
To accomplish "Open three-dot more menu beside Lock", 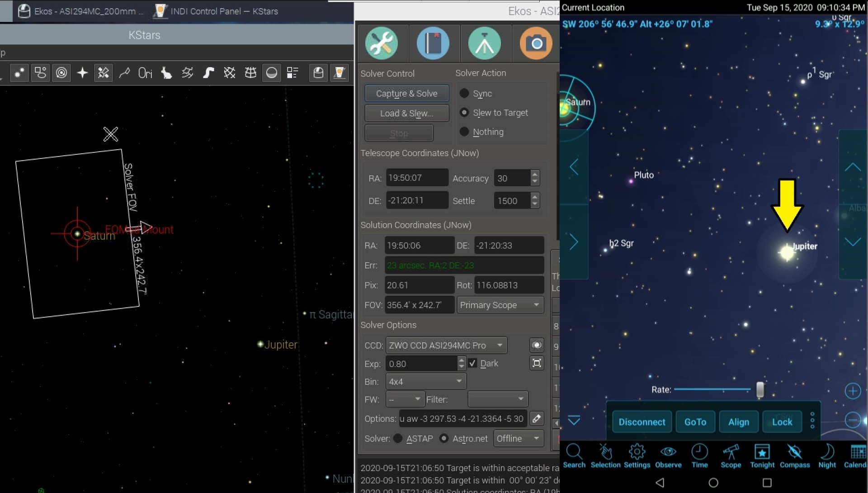I will 812,420.
